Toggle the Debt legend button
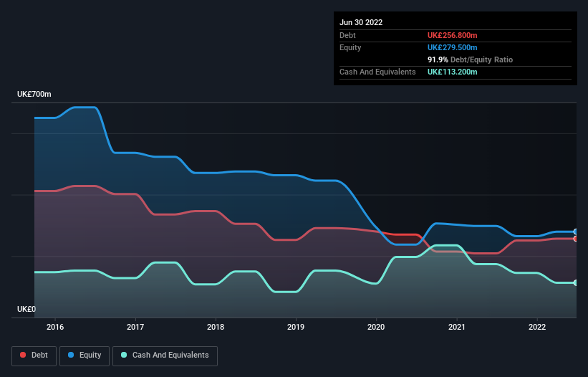 34,355
